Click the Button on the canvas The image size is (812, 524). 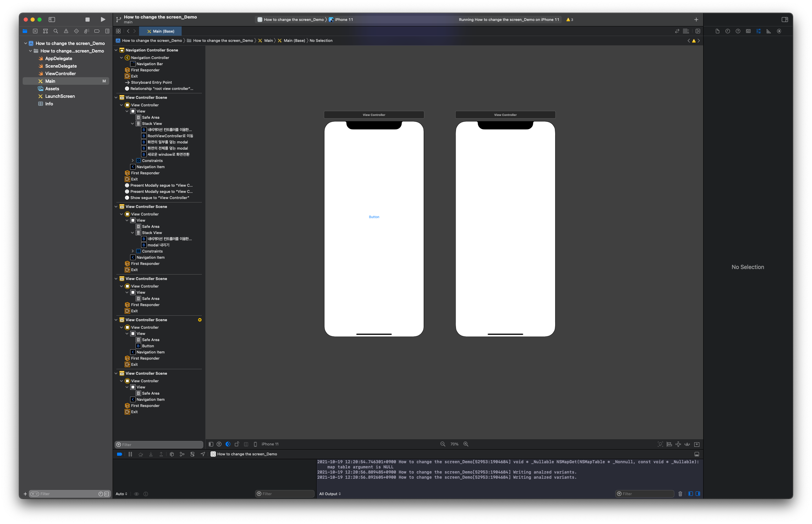(x=374, y=217)
